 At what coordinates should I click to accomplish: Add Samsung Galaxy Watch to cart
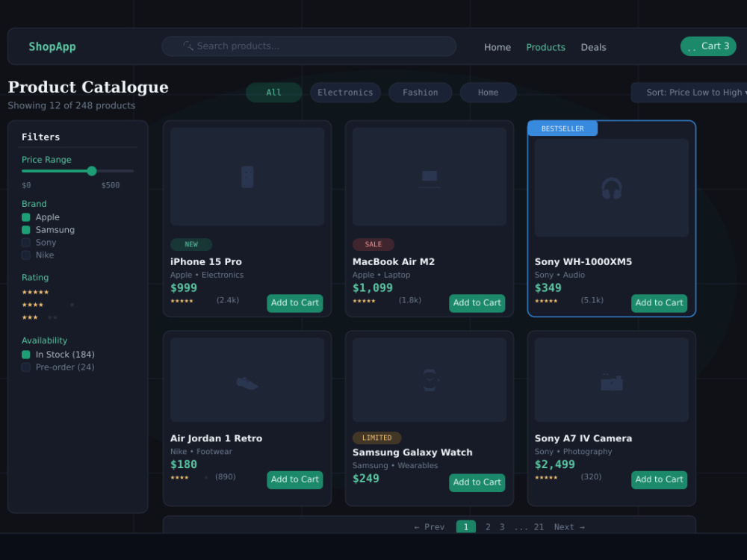click(x=477, y=482)
